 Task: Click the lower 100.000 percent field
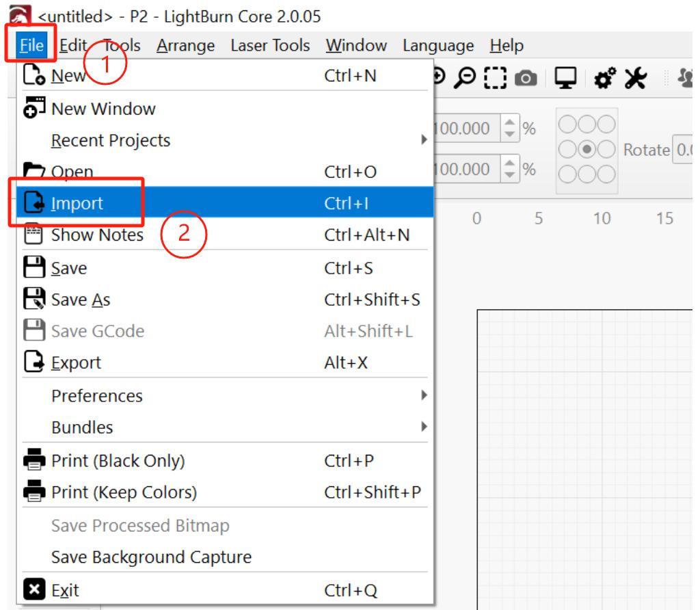[466, 169]
